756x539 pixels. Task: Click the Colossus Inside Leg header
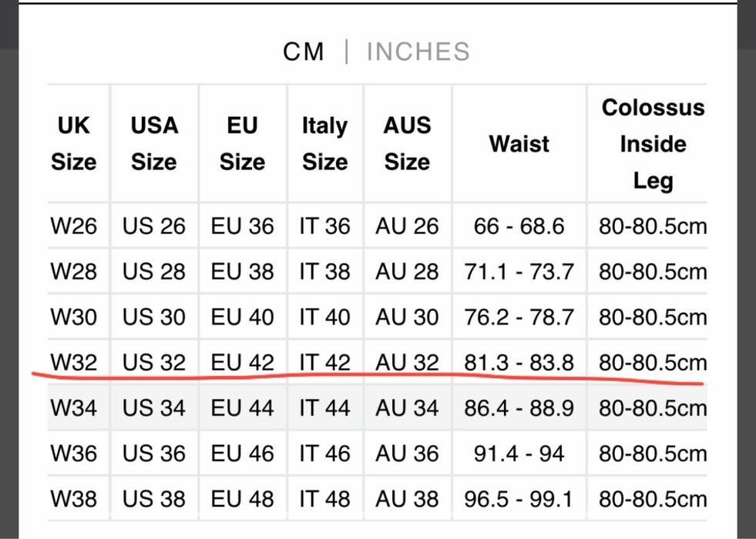pos(653,143)
